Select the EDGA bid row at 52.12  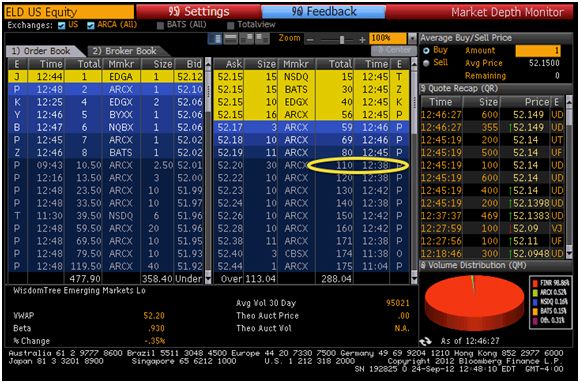106,77
